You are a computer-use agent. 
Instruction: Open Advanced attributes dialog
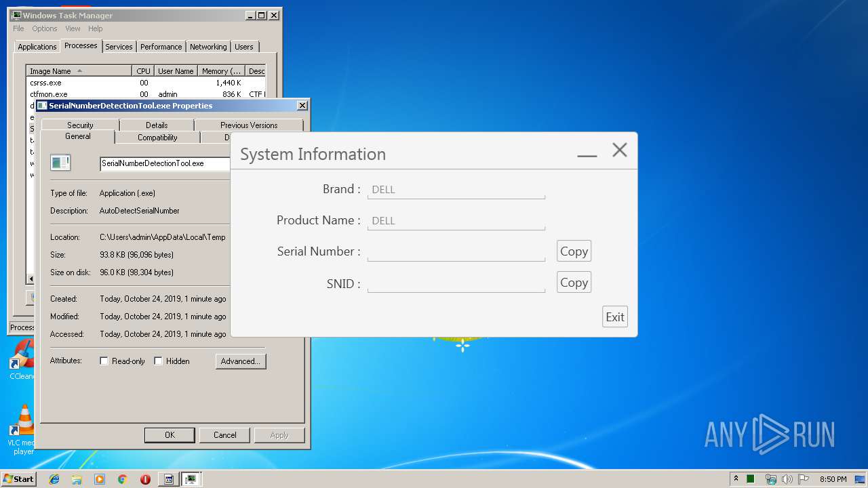[x=241, y=361]
